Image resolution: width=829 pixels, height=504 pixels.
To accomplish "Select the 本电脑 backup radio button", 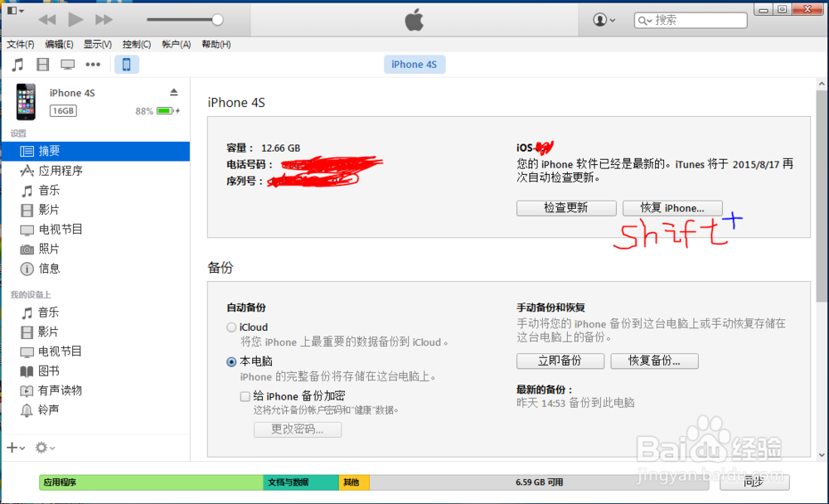I will [x=231, y=362].
